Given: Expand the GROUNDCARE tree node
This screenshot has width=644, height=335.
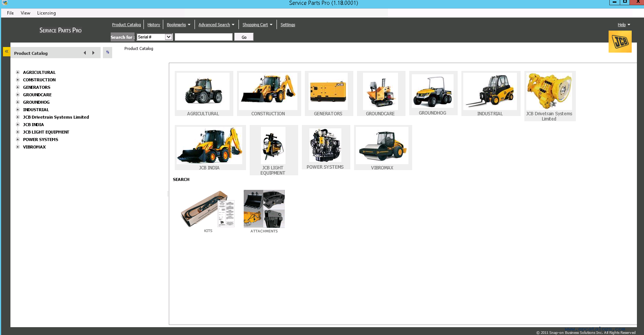Looking at the screenshot, I should click(18, 95).
